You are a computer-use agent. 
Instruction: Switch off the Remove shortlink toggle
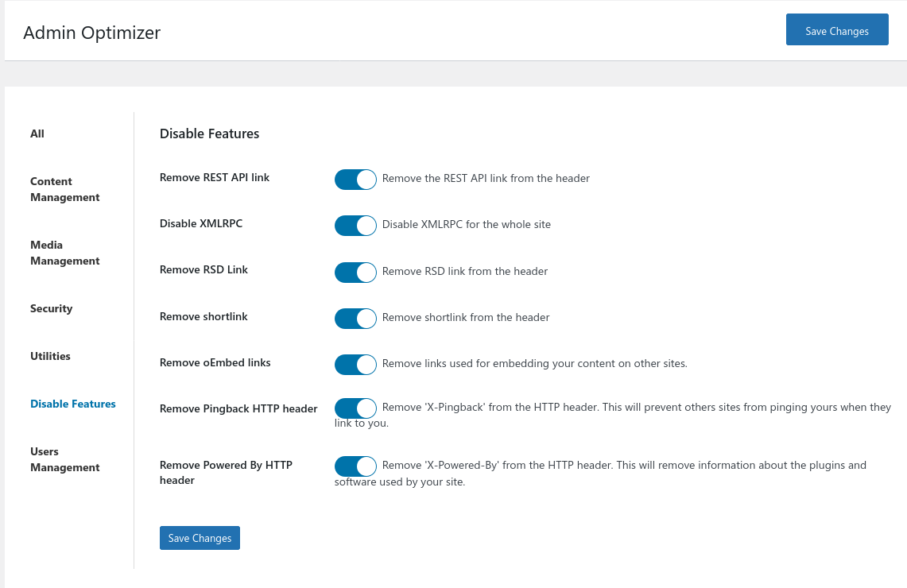pos(355,319)
